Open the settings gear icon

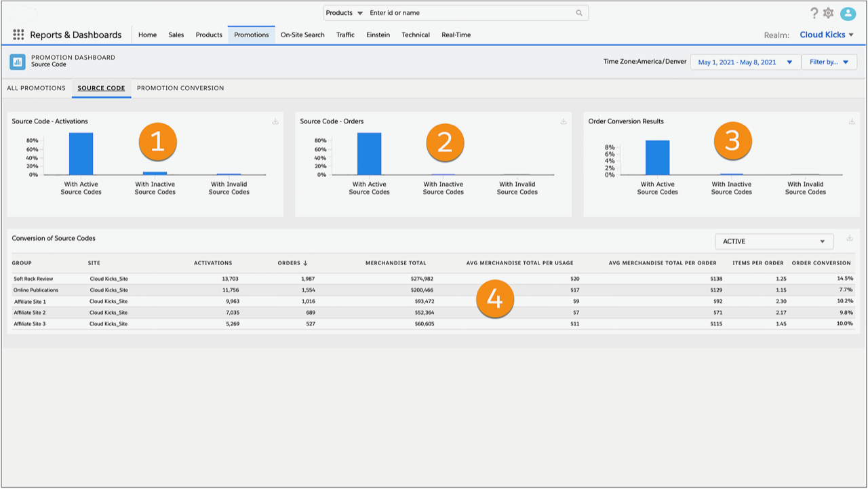point(828,13)
